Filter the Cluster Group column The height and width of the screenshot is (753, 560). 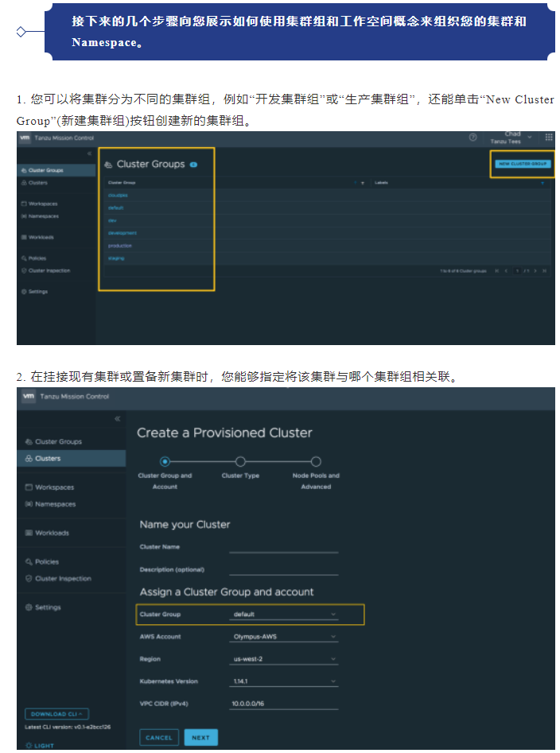[x=363, y=183]
